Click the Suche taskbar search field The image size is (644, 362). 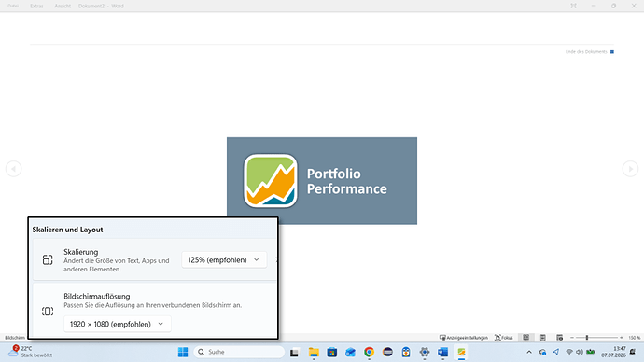pos(239,352)
